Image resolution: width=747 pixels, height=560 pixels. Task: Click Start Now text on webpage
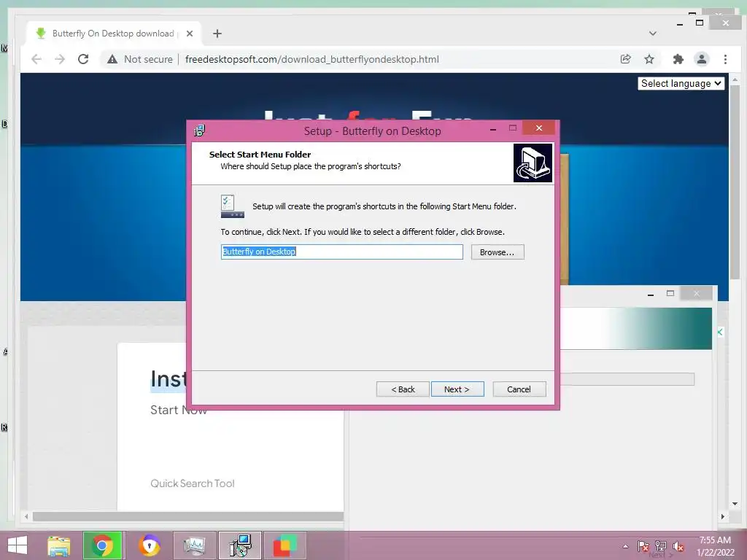[179, 410]
